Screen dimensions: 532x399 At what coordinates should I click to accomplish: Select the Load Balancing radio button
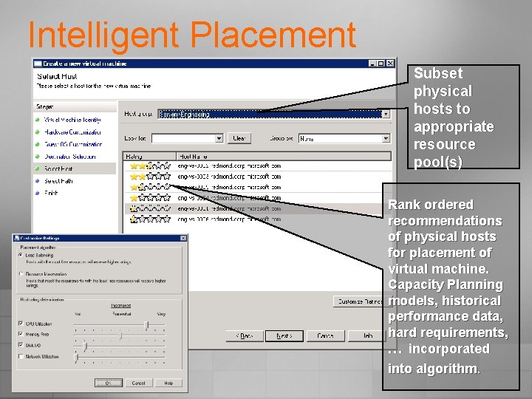click(x=21, y=255)
